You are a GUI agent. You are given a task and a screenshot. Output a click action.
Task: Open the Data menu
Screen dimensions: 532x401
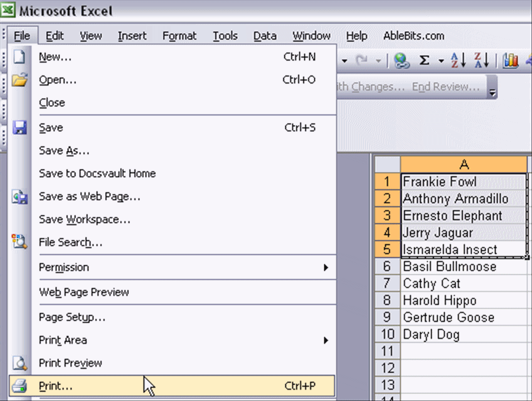(265, 36)
